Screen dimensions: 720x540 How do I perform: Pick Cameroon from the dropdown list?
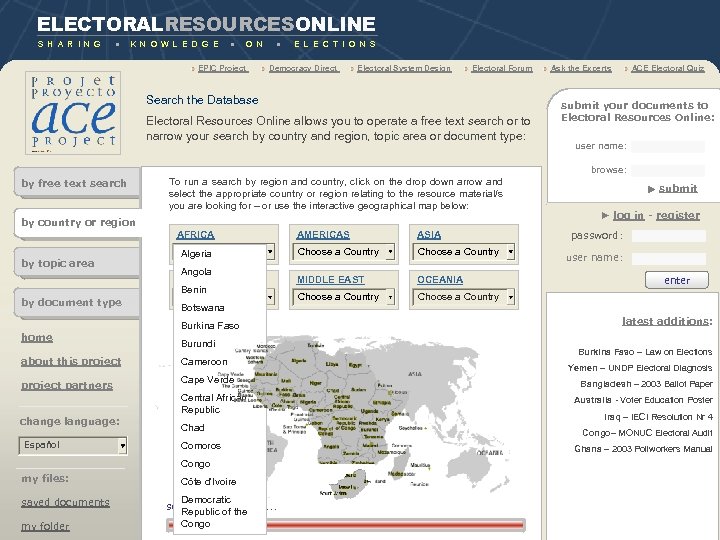[204, 362]
